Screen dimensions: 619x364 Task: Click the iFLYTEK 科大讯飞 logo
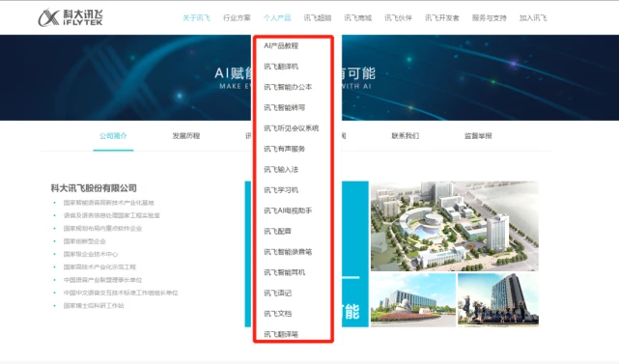pyautogui.click(x=70, y=17)
